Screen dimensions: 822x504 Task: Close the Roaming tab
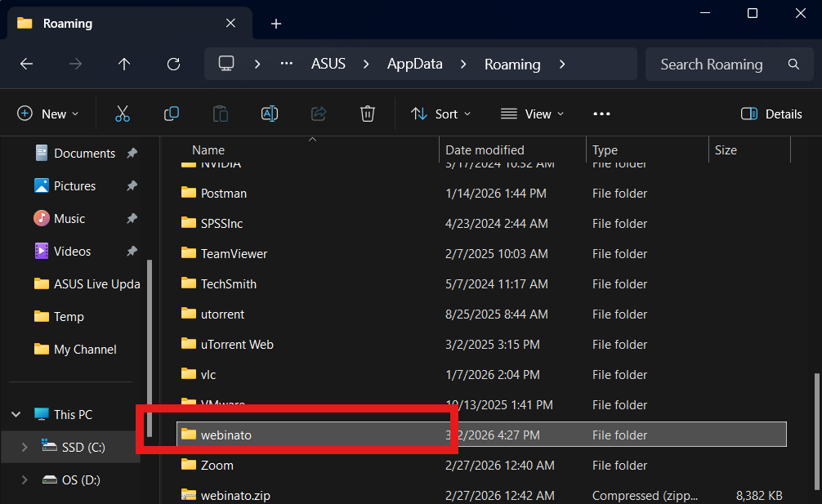(230, 23)
